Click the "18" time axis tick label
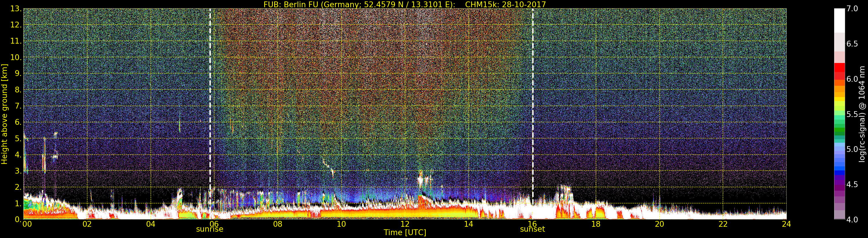 tap(596, 224)
